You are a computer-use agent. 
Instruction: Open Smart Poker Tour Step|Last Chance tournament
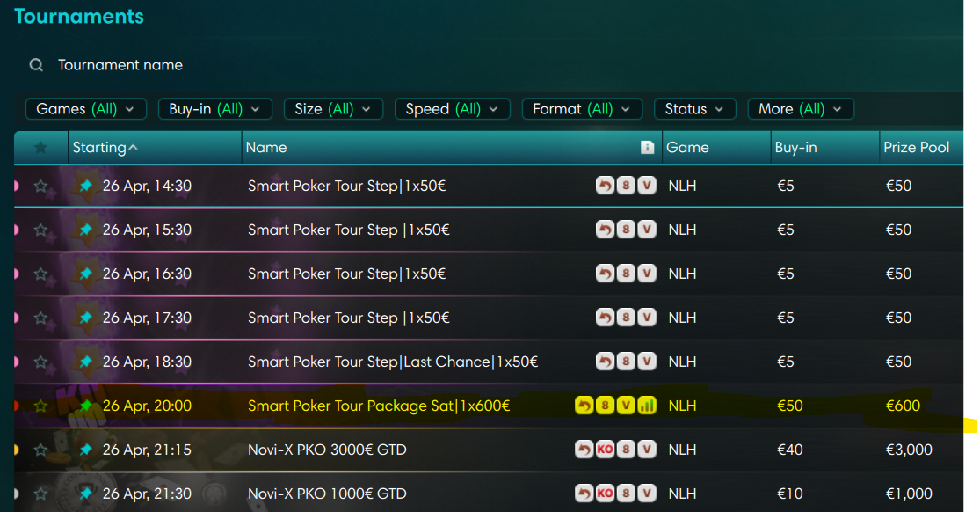(x=392, y=362)
